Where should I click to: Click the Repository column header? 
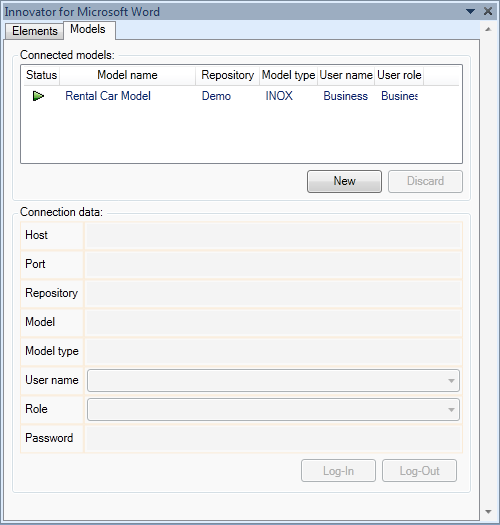227,75
